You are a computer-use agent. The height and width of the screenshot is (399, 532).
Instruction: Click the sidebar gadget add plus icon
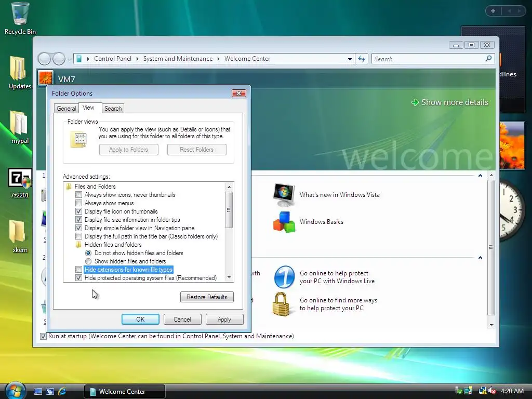pyautogui.click(x=493, y=11)
